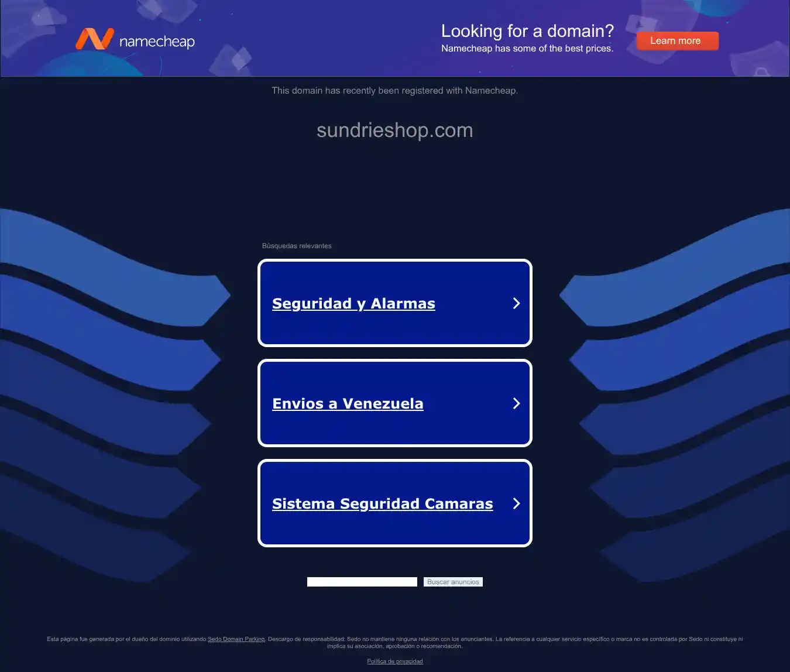790x672 pixels.
Task: Click the sundrieshop.com domain heading
Action: (395, 130)
